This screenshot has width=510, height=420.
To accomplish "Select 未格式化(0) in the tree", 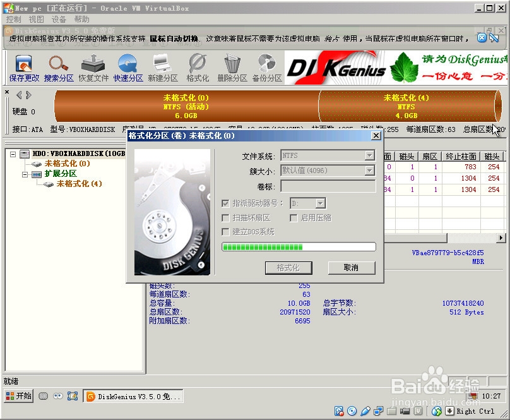I will pos(67,164).
